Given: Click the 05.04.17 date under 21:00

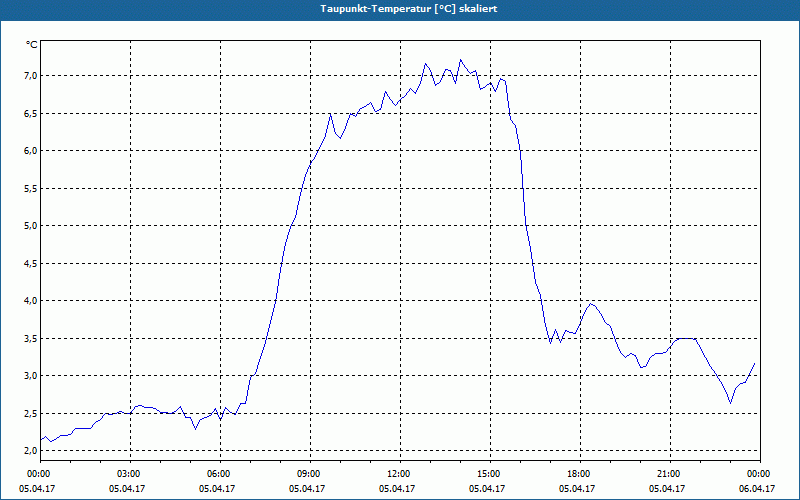Looking at the screenshot, I should click(667, 488).
